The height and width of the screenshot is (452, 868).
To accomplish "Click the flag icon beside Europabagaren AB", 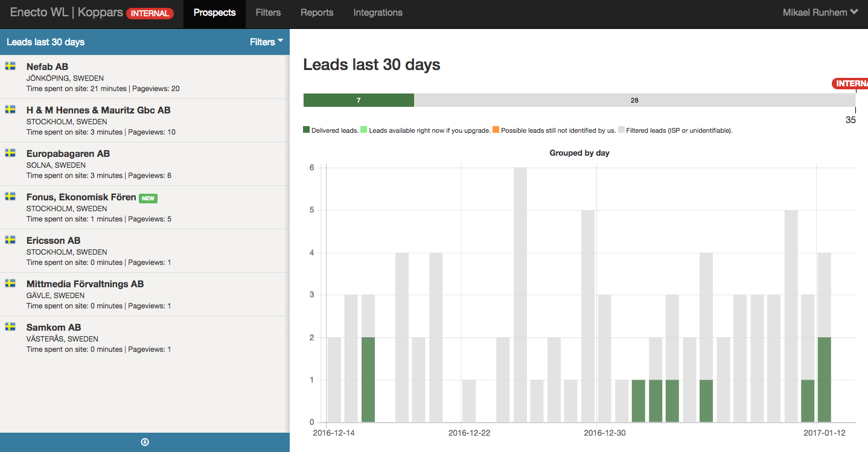I will pyautogui.click(x=10, y=153).
